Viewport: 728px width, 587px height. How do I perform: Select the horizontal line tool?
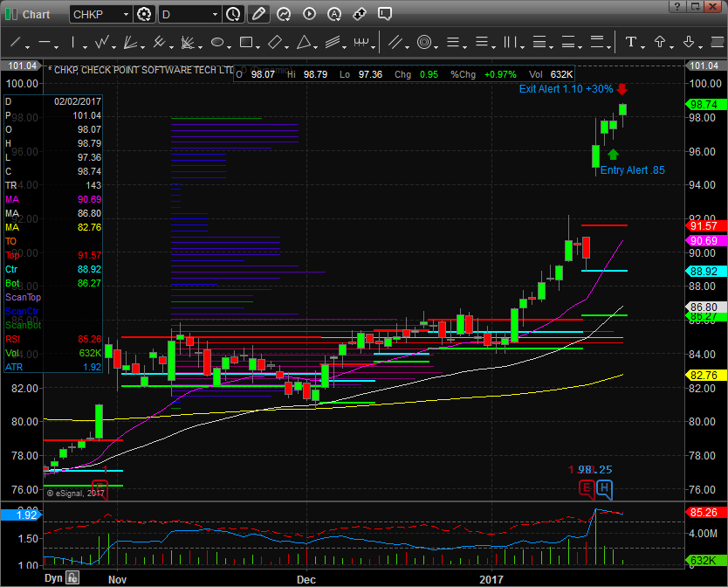click(45, 42)
